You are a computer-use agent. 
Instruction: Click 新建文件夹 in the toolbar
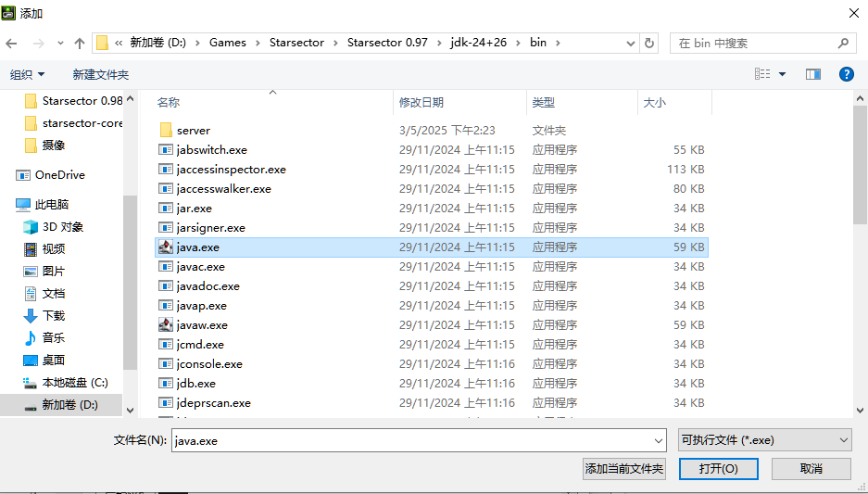click(x=100, y=74)
